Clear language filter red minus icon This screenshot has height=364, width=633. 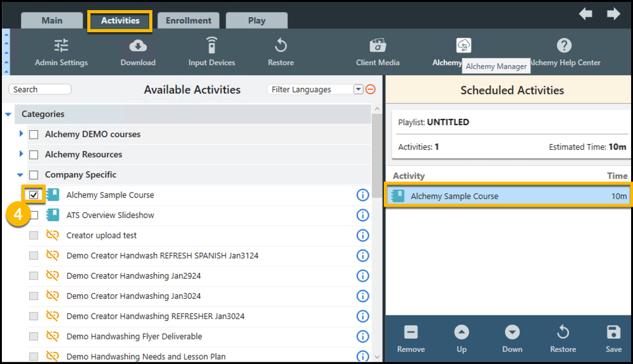pyautogui.click(x=370, y=89)
